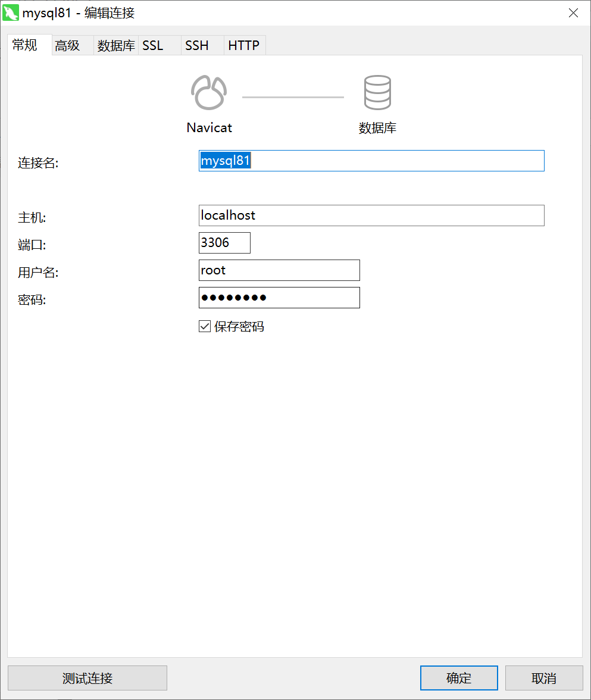Viewport: 591px width, 700px height.
Task: Click the 保存密码 label text
Action: (x=239, y=327)
